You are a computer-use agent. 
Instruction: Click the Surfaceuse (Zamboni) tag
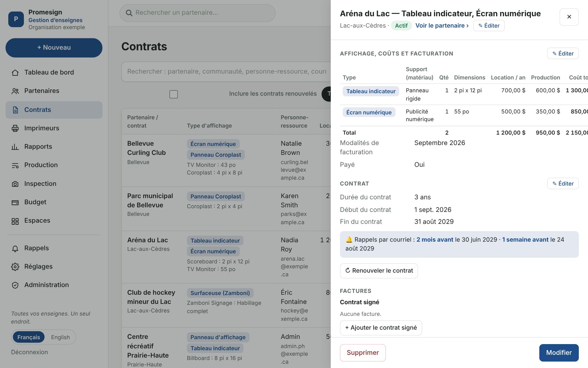point(220,293)
